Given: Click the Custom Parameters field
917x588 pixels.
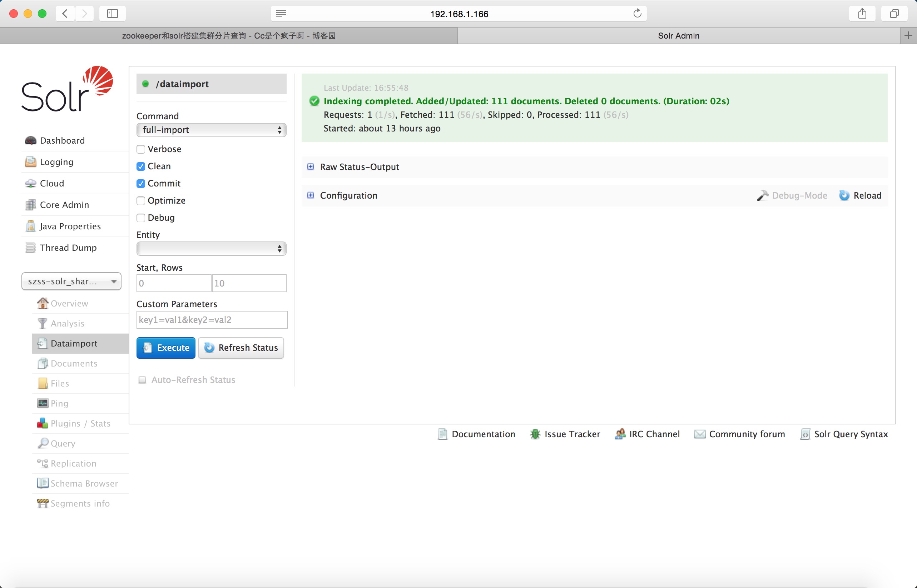Looking at the screenshot, I should 212,320.
